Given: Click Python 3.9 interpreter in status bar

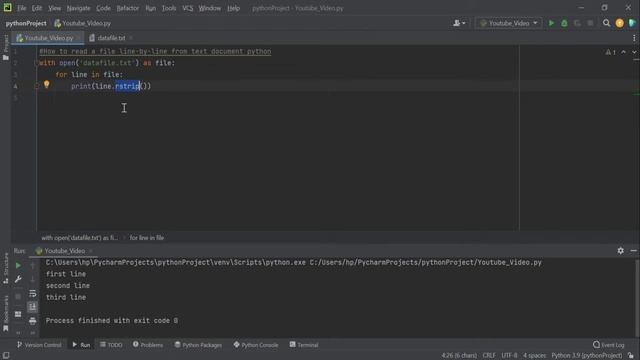Looking at the screenshot, I should click(x=587, y=356).
